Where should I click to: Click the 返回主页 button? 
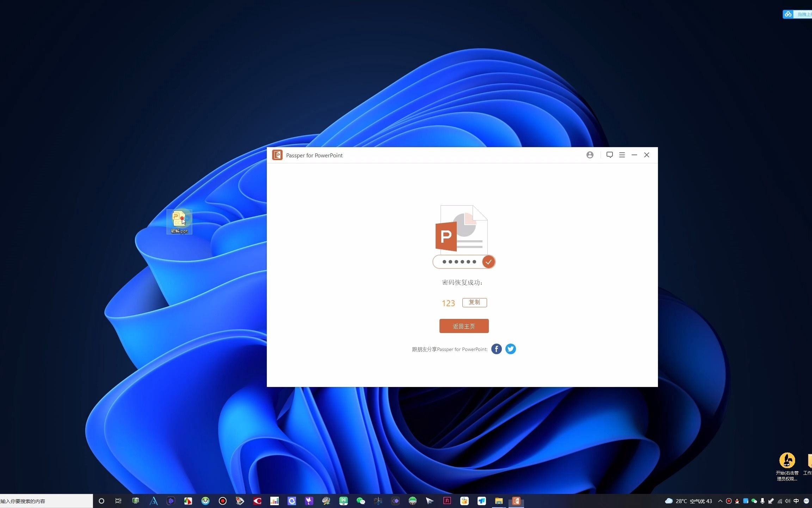464,326
